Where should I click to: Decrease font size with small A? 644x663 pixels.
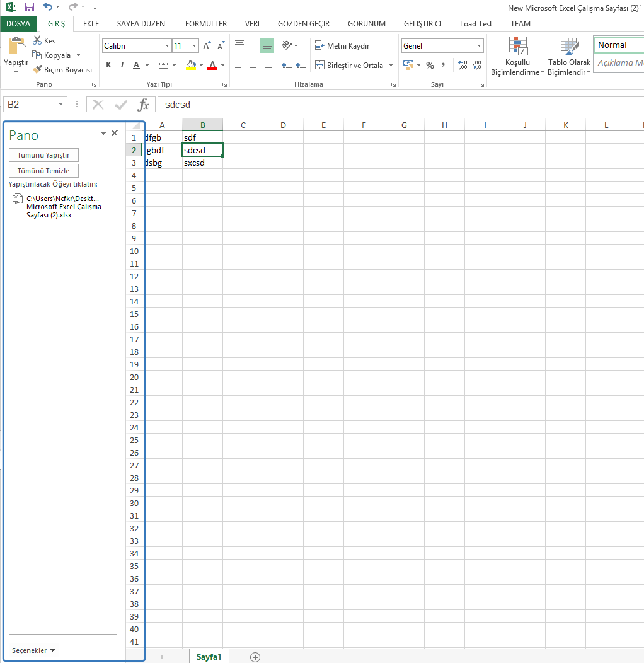[x=221, y=45]
